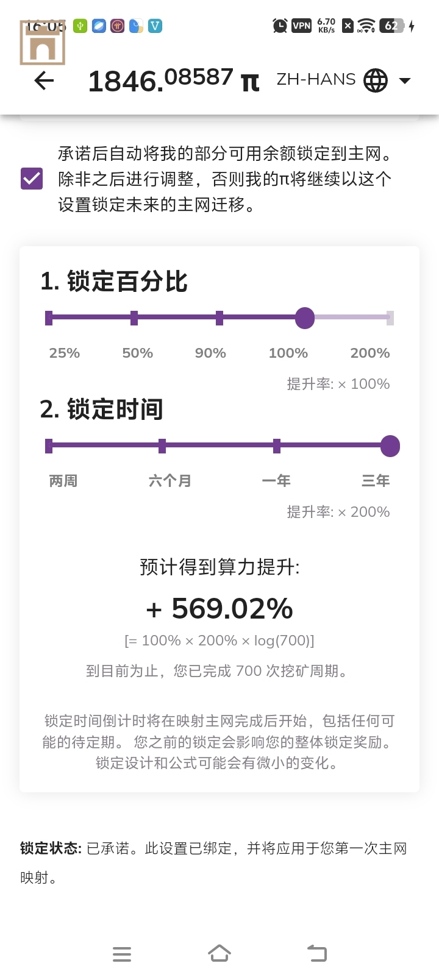Choose 90% lock percentage mark
439x980 pixels.
(x=220, y=318)
